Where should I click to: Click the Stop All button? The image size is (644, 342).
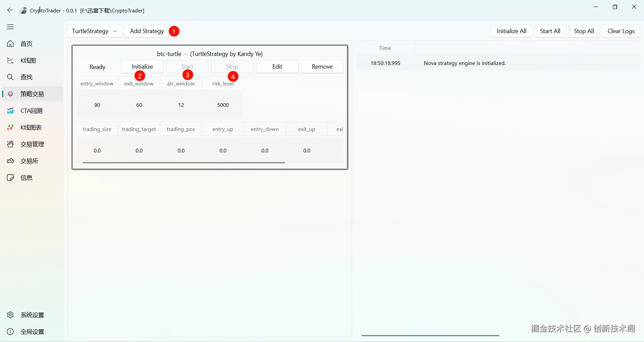tap(584, 31)
